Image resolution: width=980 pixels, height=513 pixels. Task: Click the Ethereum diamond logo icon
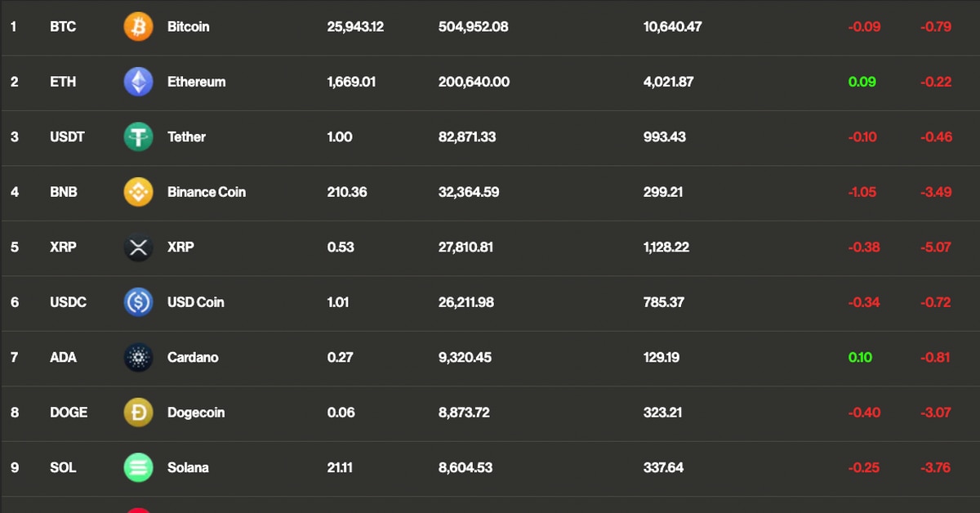pyautogui.click(x=138, y=82)
